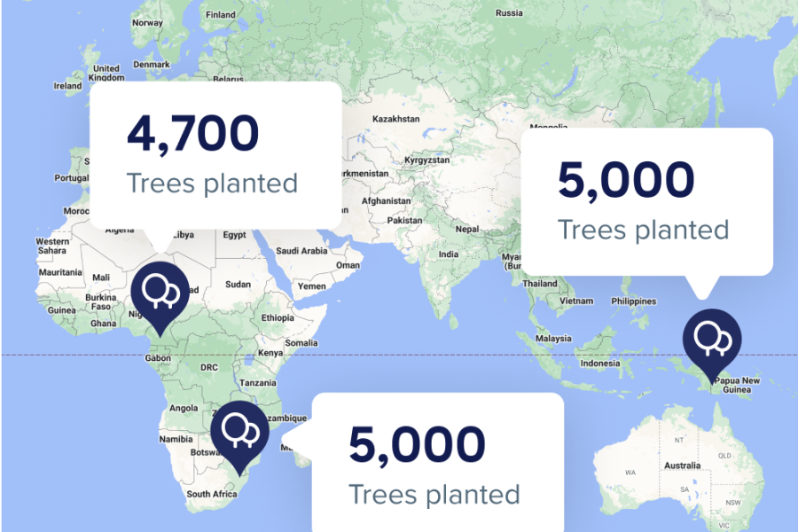Viewport: 798px width, 532px height.
Task: Select the Indonesia map label
Action: (x=600, y=364)
